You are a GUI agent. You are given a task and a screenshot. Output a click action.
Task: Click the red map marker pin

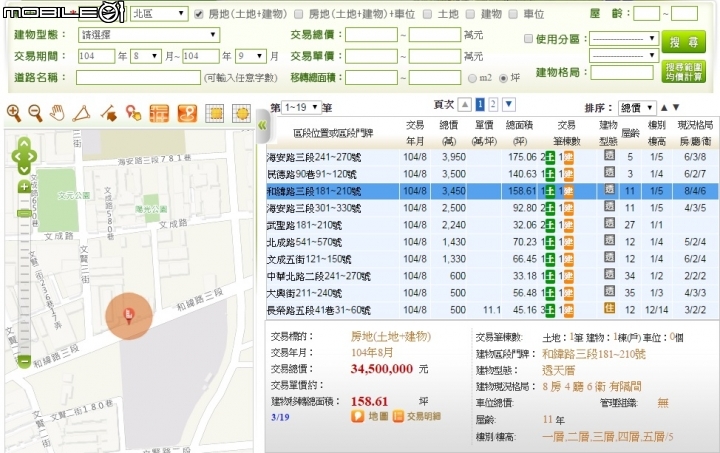(129, 315)
